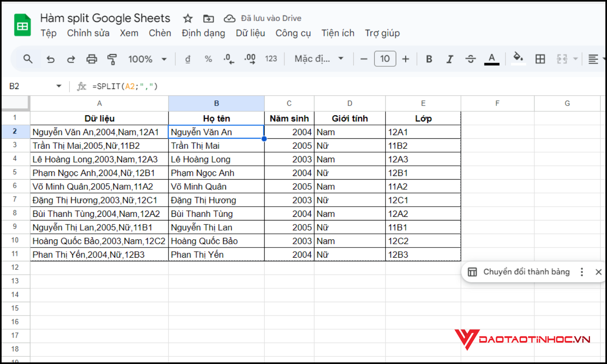Select header cell Dữ liệu

coord(99,119)
